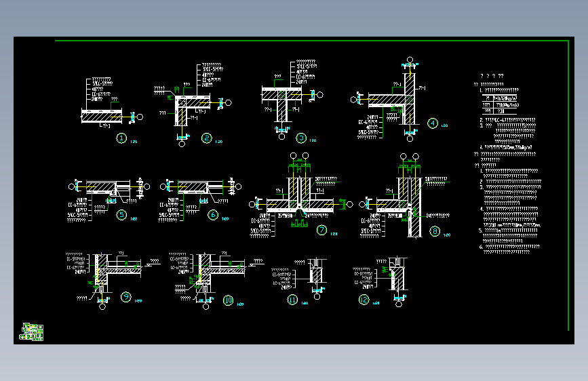The image size is (588, 381).
Task: Click the circled detail number 6
Action: click(x=213, y=215)
